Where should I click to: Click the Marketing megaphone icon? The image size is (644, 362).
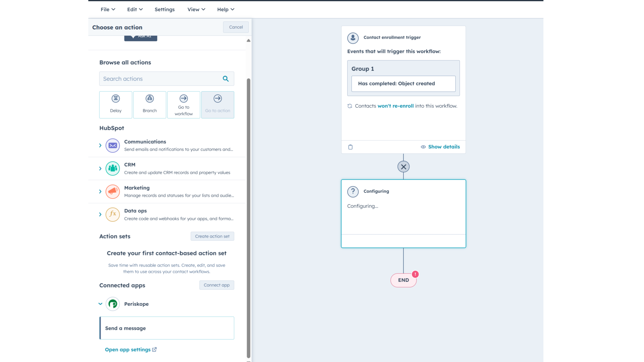point(113,192)
